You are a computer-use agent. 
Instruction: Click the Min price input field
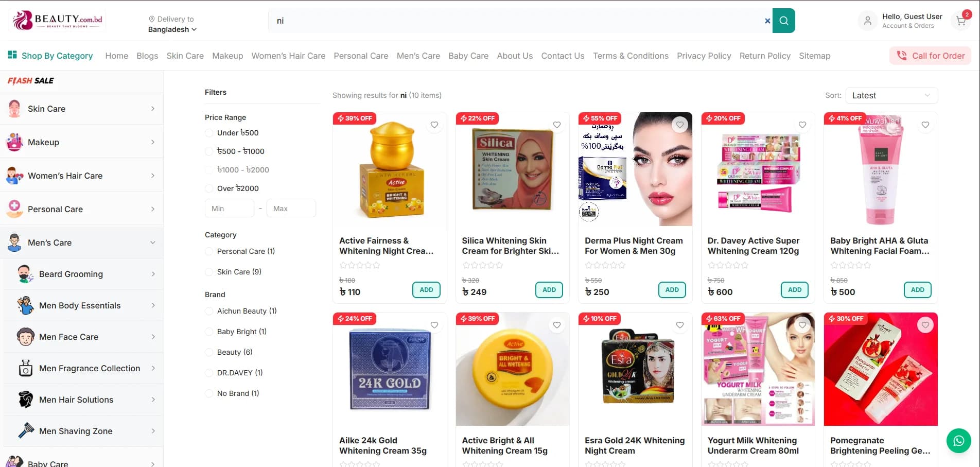click(x=230, y=209)
